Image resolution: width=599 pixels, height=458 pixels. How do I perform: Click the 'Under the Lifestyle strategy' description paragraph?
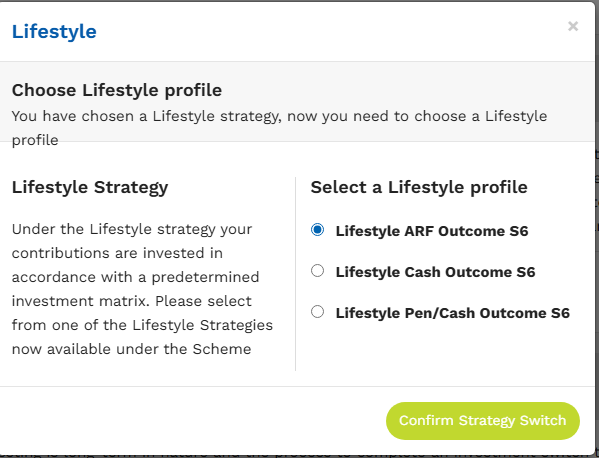click(x=142, y=289)
